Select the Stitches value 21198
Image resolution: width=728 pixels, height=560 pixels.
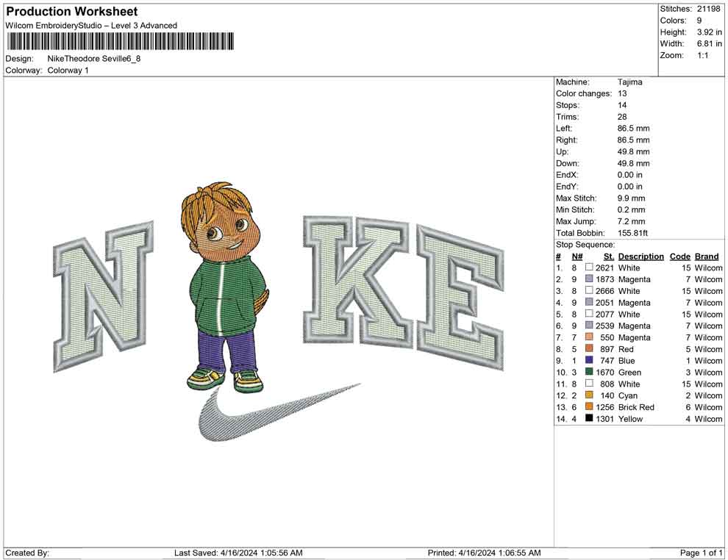tap(708, 9)
